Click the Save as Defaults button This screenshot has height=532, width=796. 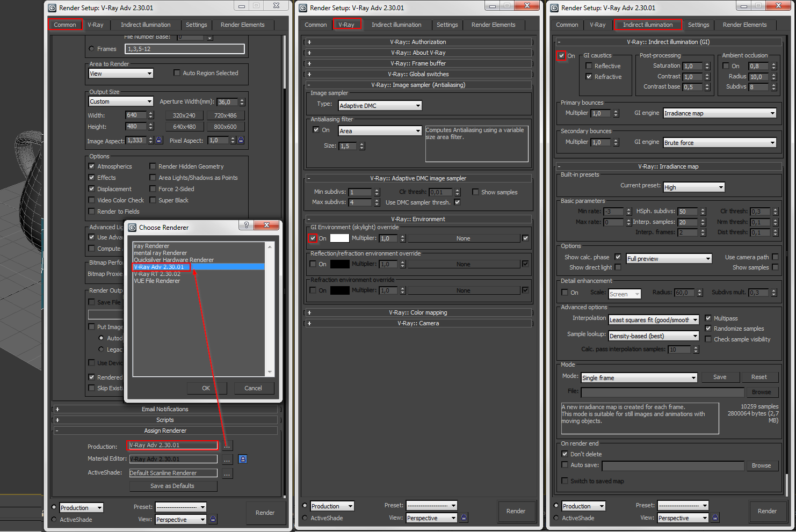[173, 486]
